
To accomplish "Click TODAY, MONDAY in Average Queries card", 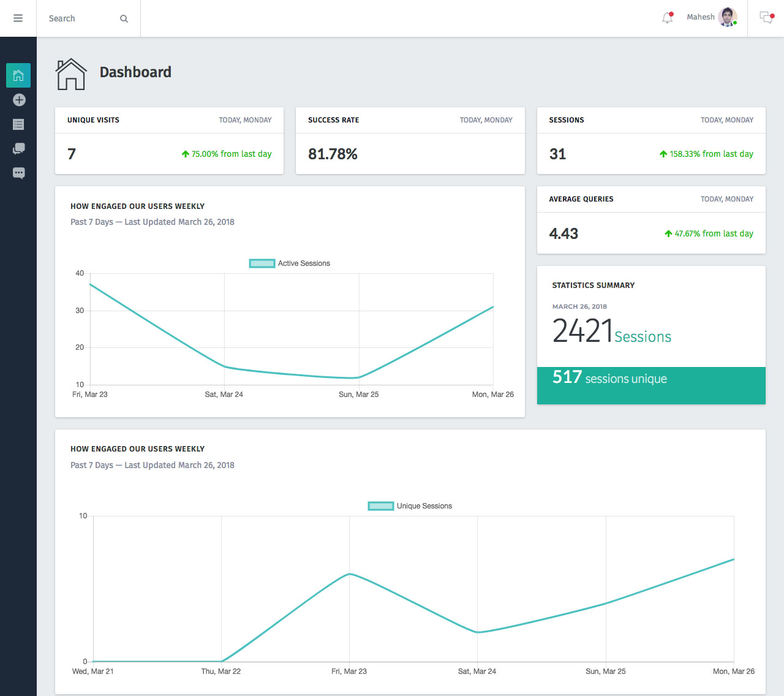I will pyautogui.click(x=727, y=199).
